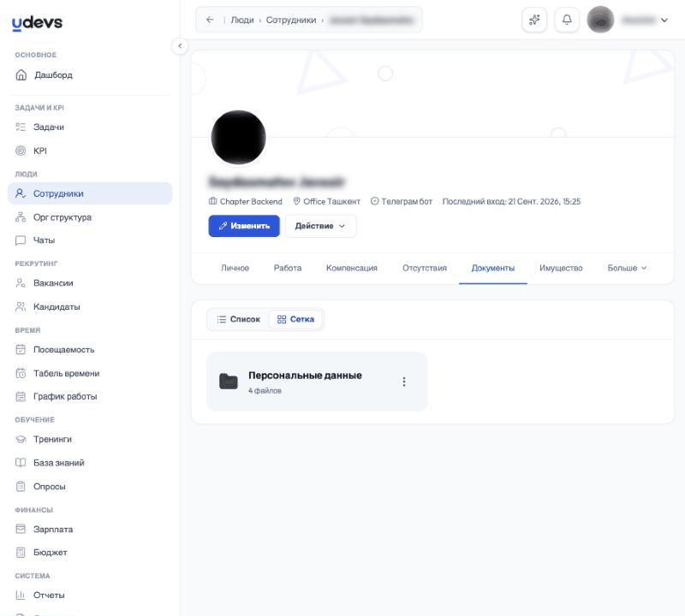685x616 pixels.
Task: Click the employee profile avatar
Action: click(238, 137)
